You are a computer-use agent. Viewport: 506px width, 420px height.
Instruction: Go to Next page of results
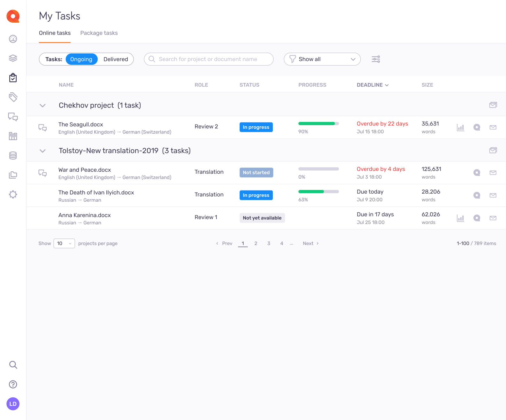[x=310, y=244]
